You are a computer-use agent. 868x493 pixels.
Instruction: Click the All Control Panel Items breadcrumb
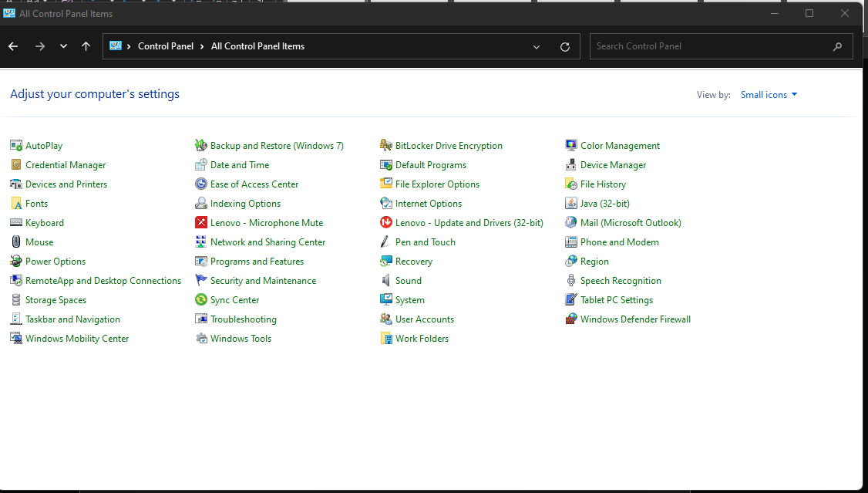tap(258, 46)
